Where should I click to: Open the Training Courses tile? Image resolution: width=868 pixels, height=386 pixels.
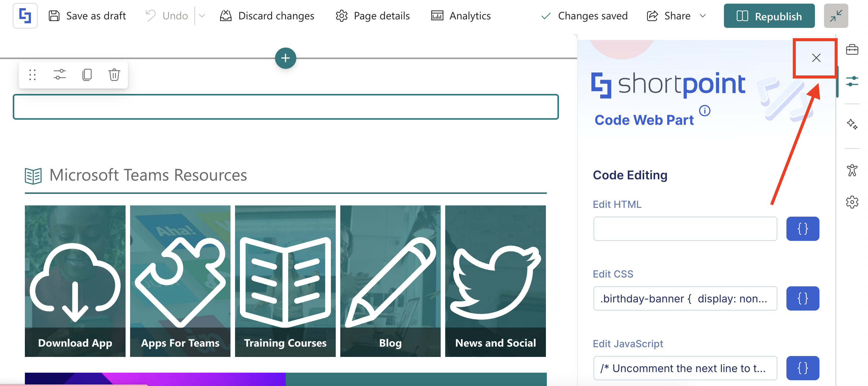pyautogui.click(x=285, y=281)
